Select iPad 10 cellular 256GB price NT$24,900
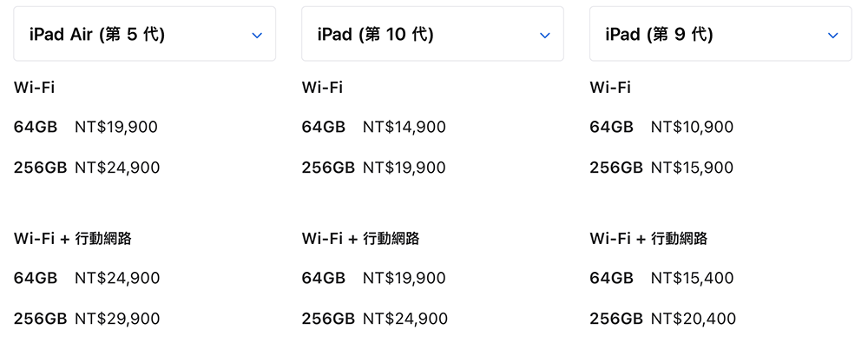Screen dimensions: 868x363 click(404, 319)
